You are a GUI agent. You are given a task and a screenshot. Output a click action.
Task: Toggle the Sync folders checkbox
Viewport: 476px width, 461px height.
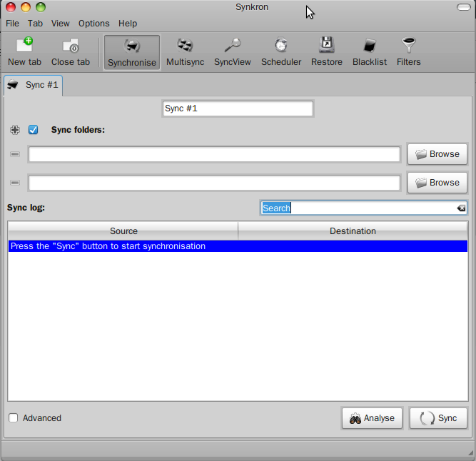[33, 130]
